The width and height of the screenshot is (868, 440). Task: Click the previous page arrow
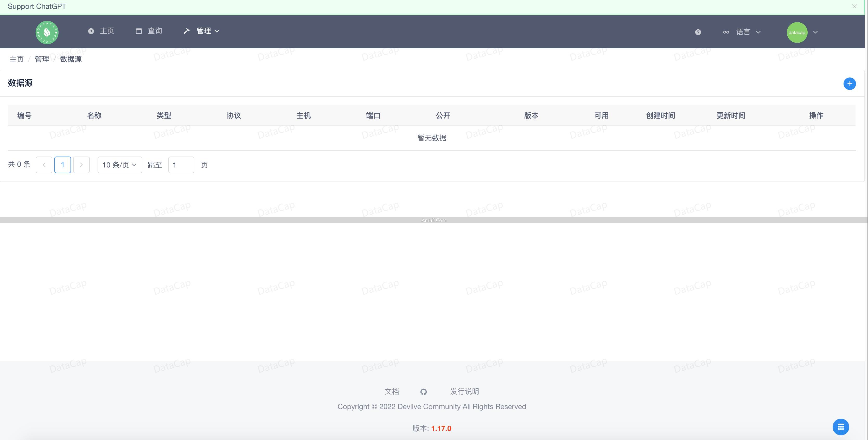click(44, 165)
